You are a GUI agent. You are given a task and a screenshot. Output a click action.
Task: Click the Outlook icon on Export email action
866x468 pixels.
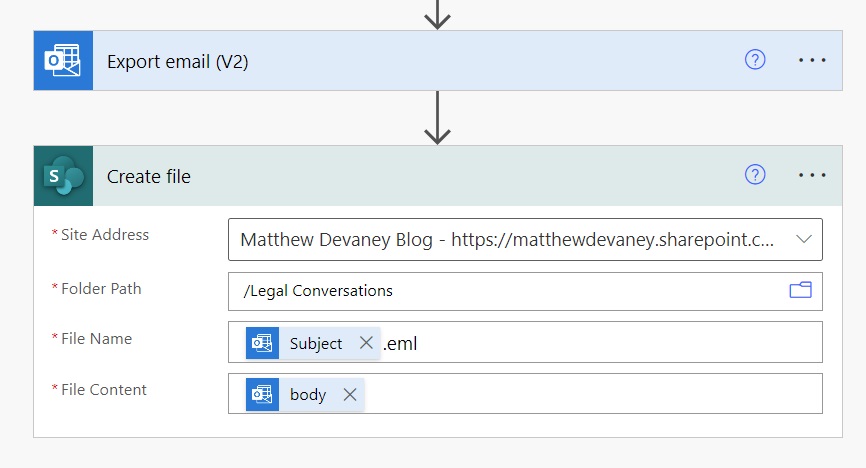point(63,60)
